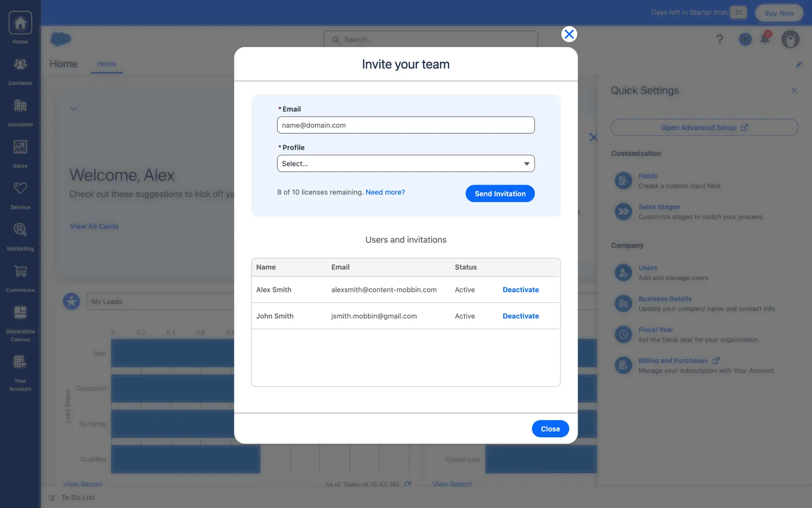
Task: Close the modal with the X icon
Action: (569, 34)
